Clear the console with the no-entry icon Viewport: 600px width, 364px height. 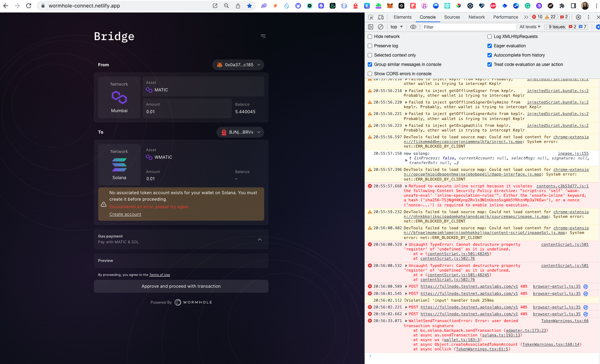tap(381, 27)
